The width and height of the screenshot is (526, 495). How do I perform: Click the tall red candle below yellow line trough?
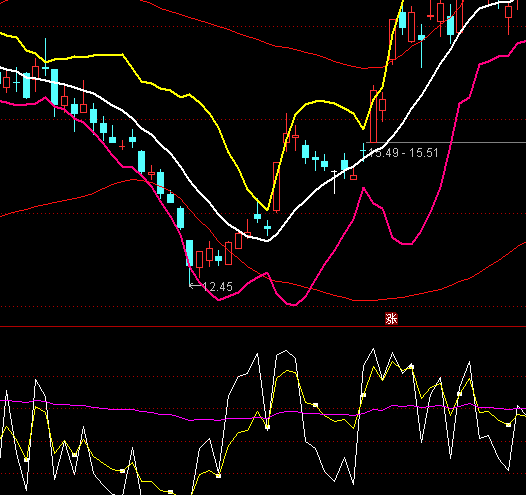pyautogui.click(x=276, y=186)
